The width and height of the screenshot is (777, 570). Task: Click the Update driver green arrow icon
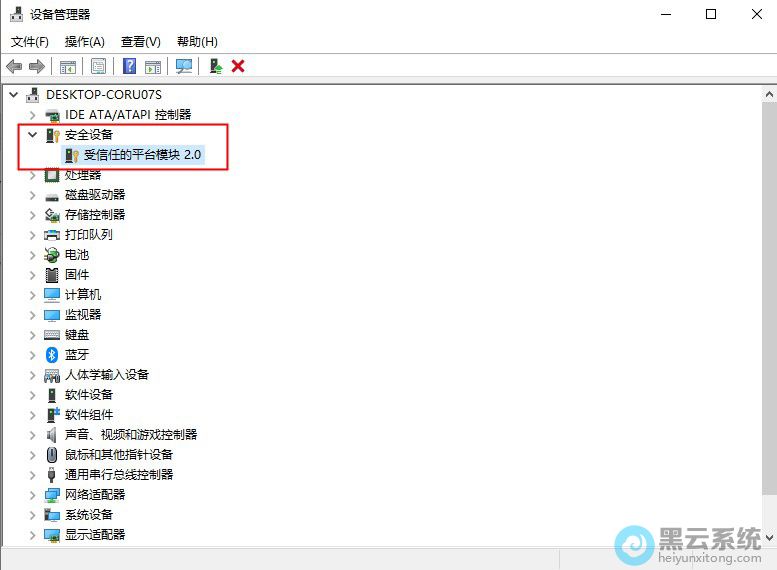click(215, 66)
